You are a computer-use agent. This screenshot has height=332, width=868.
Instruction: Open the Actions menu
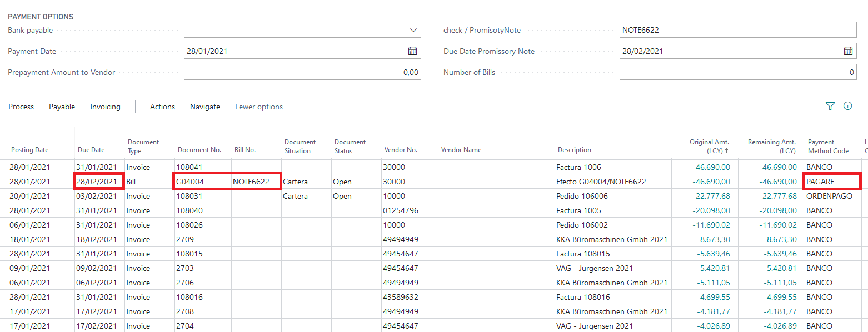click(x=162, y=107)
